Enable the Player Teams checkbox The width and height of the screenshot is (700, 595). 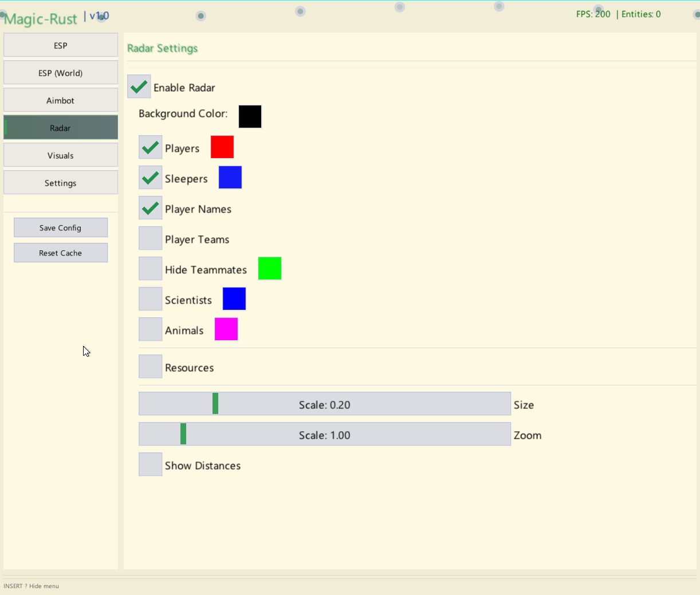pyautogui.click(x=150, y=238)
